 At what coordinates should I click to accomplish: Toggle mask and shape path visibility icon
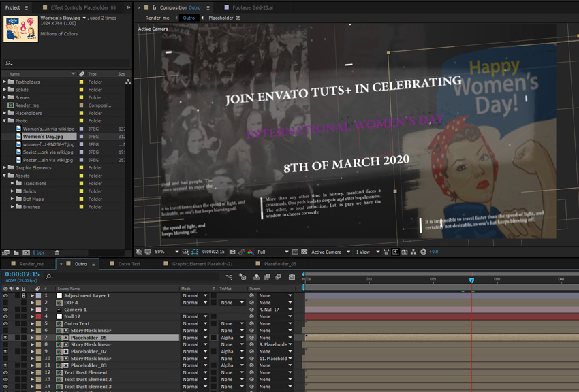click(195, 252)
